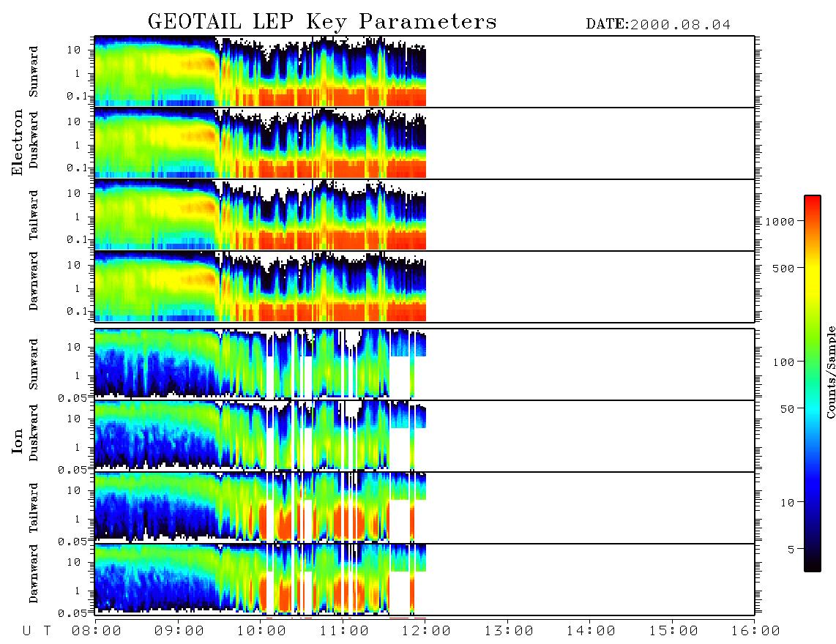The height and width of the screenshot is (644, 836).
Task: Select the Ion Dawnward axis label
Action: click(x=34, y=574)
